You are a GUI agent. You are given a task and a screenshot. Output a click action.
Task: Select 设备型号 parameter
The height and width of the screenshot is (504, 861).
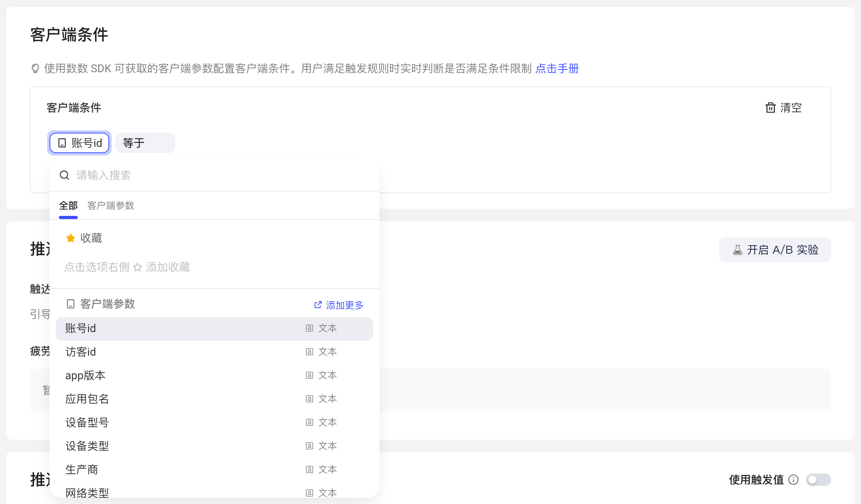tap(214, 423)
